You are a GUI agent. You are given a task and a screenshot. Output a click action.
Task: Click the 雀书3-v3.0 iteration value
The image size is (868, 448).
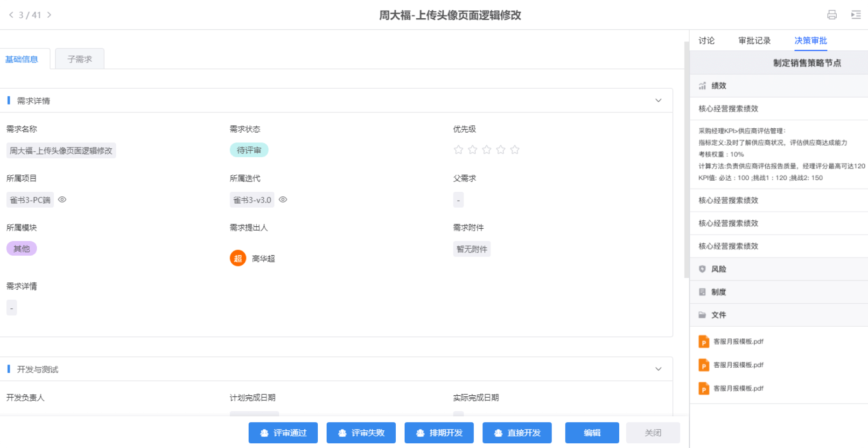tap(252, 200)
